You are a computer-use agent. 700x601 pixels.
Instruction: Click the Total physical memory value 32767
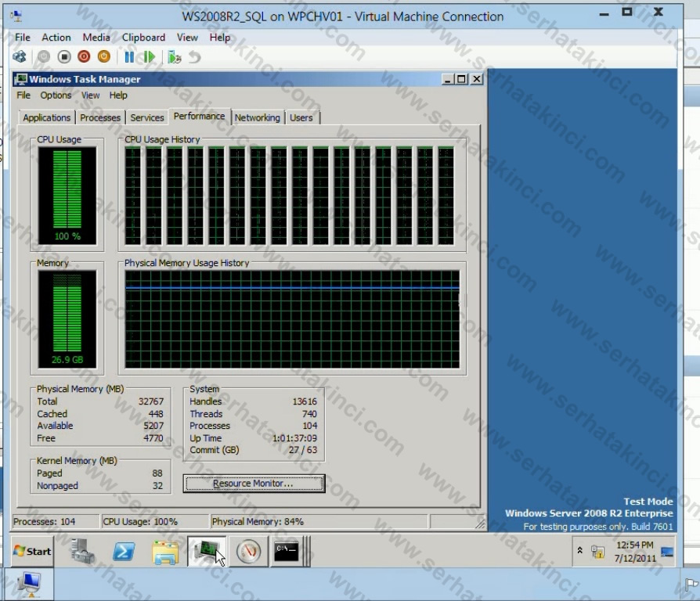click(151, 401)
